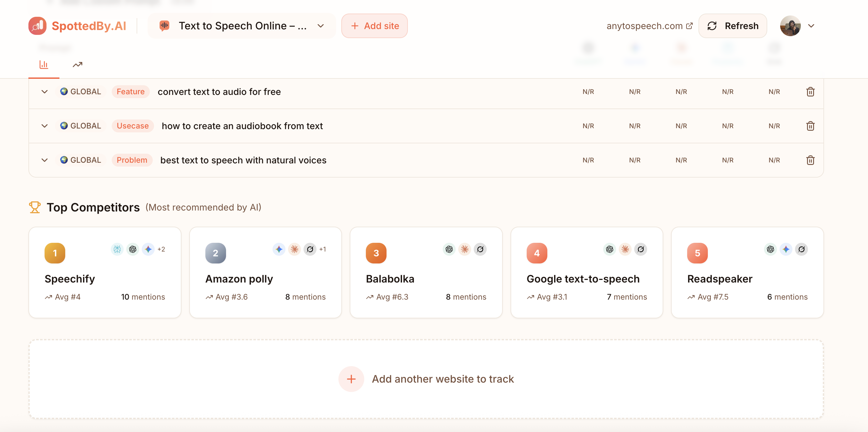Delete the 'convert text to audio for free' prompt
The image size is (868, 432).
pyautogui.click(x=811, y=92)
